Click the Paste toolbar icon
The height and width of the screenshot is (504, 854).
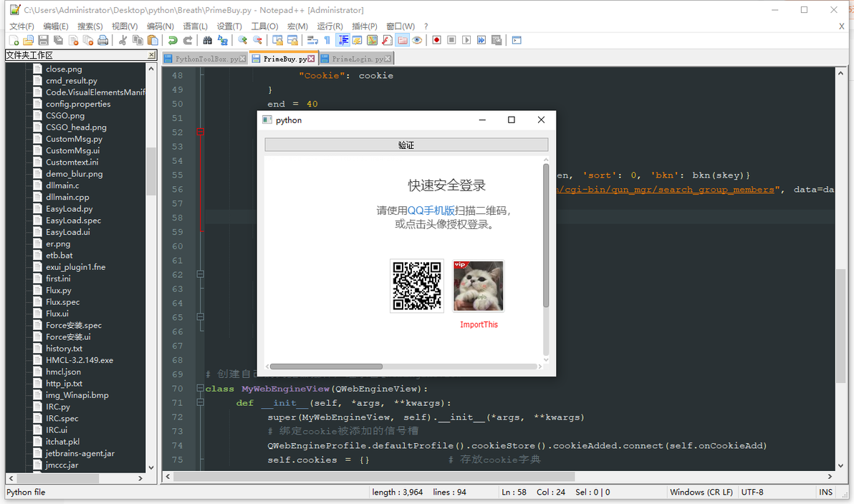(x=153, y=40)
